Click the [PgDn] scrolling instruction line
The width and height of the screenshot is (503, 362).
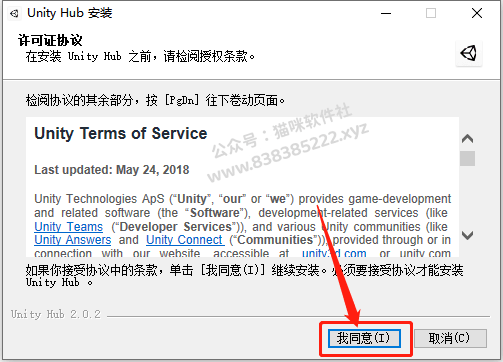click(155, 100)
